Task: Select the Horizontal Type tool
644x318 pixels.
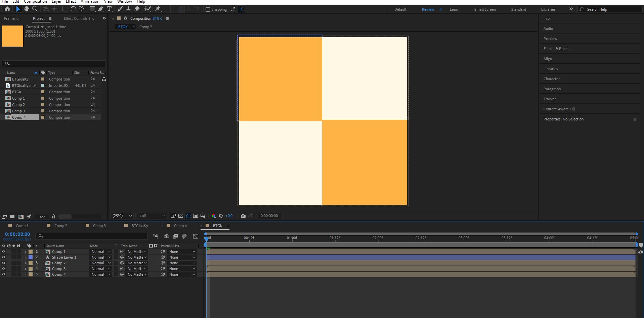Action: (x=109, y=9)
